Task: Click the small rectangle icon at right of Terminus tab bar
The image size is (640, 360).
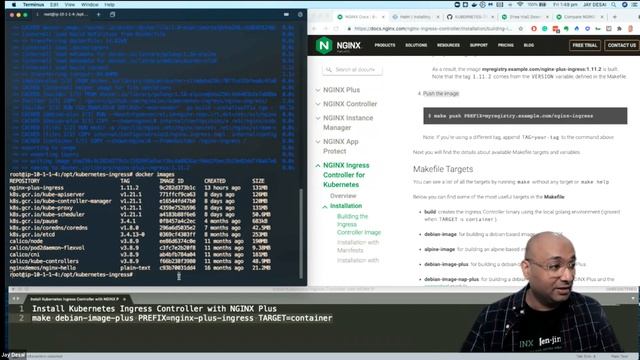Action: 287,14
